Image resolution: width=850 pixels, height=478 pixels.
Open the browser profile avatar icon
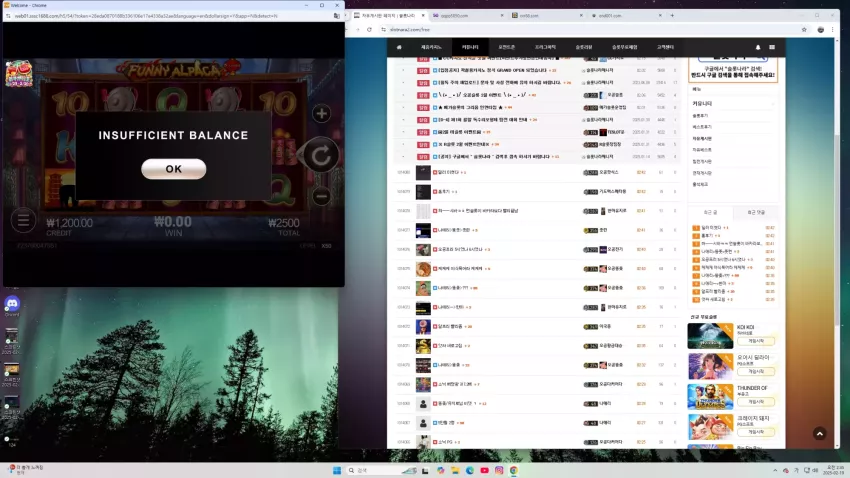821,30
